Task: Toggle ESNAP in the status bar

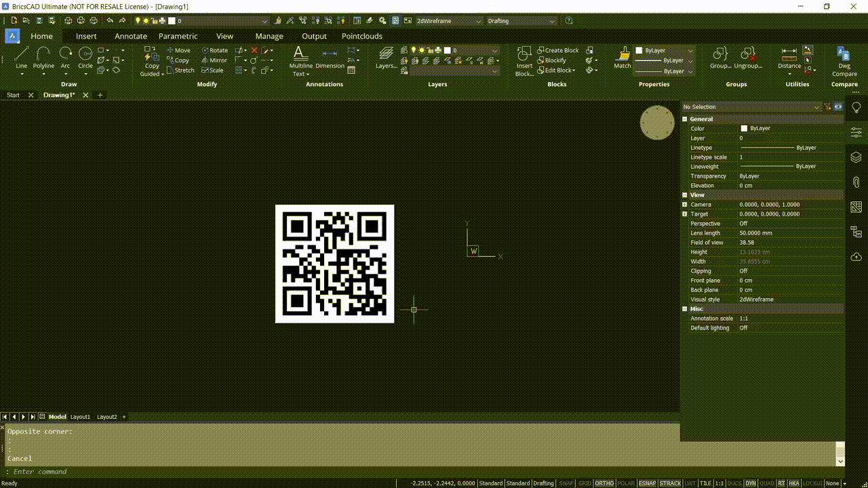Action: pos(647,483)
